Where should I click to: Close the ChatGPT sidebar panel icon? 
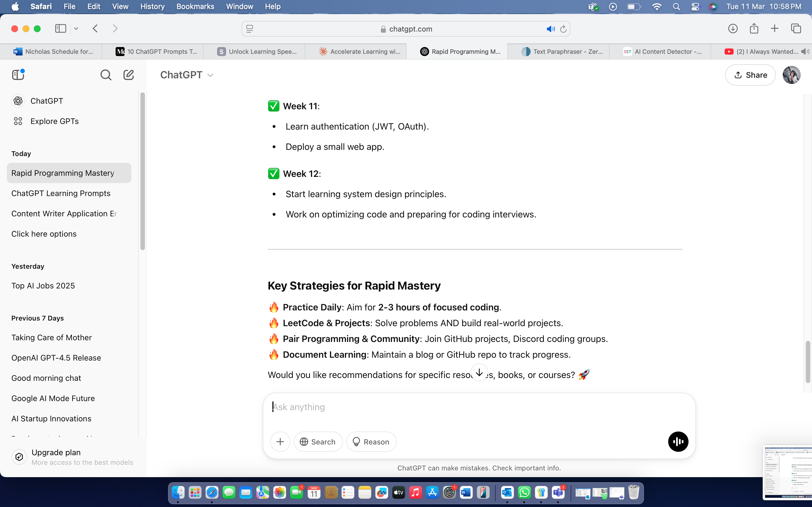pos(18,75)
